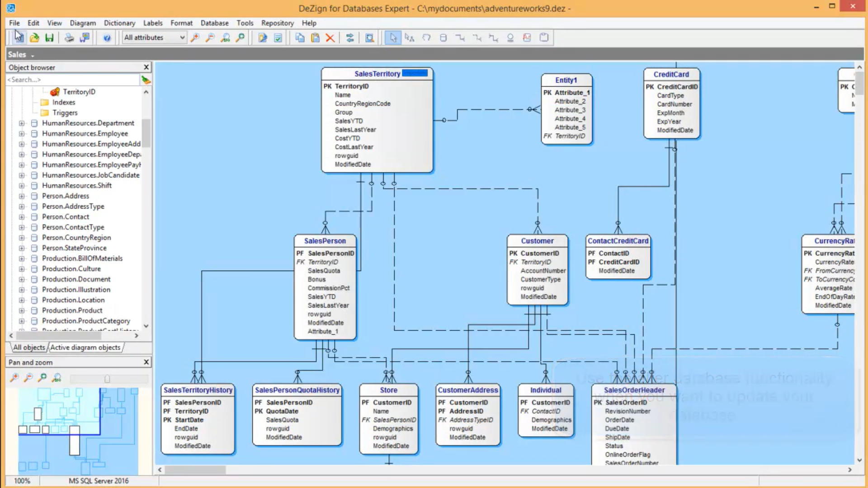The height and width of the screenshot is (488, 868).
Task: Click the Database menu item
Action: pos(215,23)
